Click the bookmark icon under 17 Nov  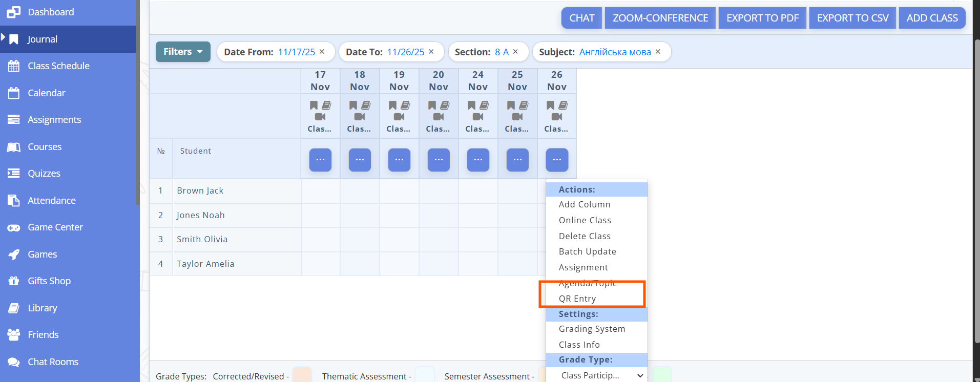pyautogui.click(x=314, y=105)
